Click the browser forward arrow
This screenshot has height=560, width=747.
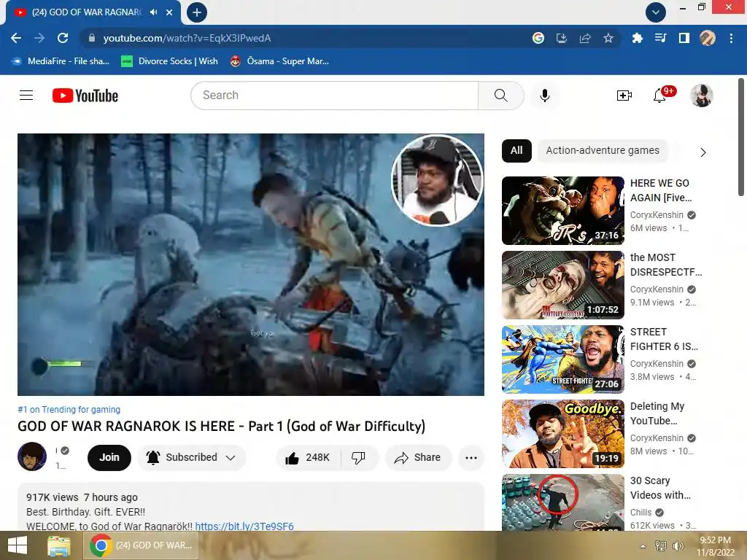point(39,38)
